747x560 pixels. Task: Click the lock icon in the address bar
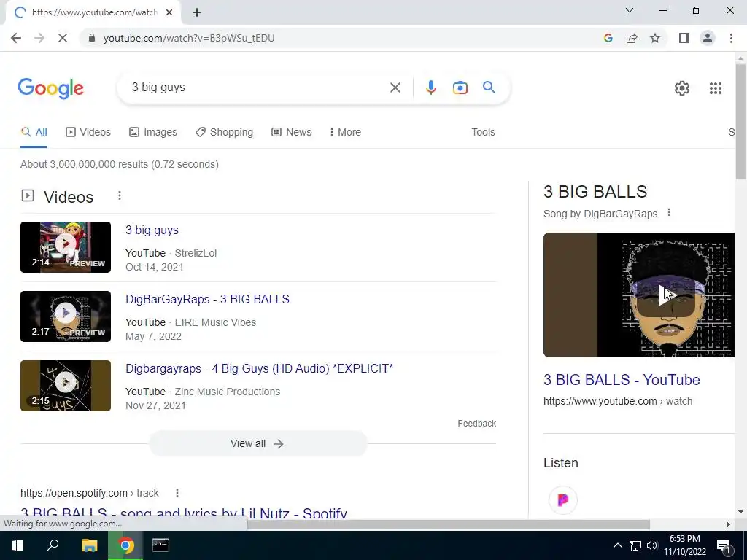(x=92, y=38)
